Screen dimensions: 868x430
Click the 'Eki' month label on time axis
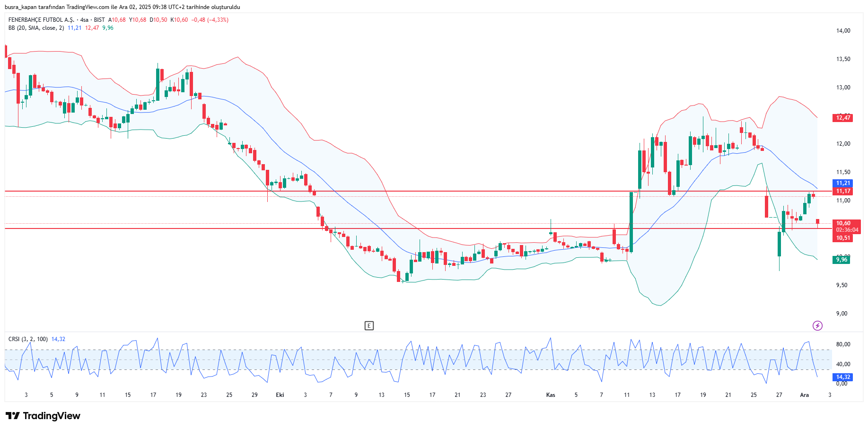tap(280, 395)
